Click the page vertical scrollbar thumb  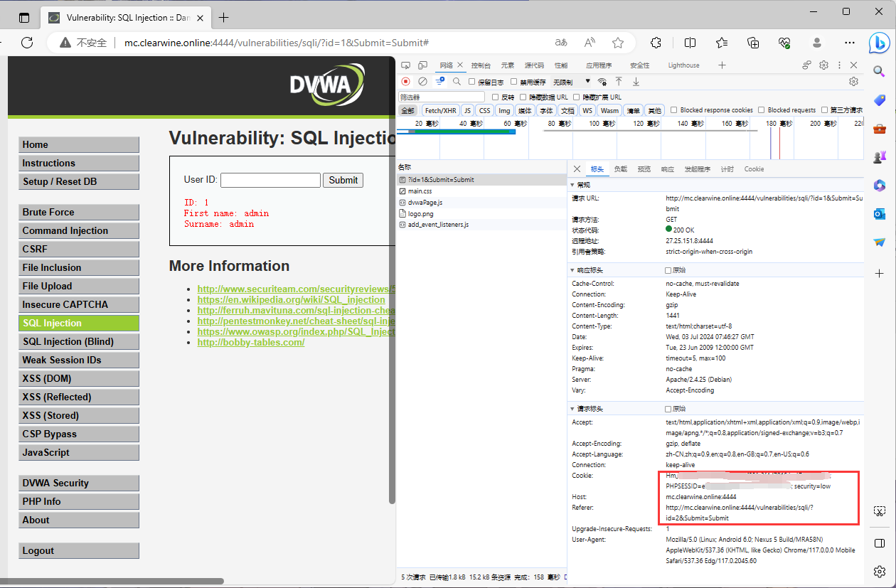tap(391, 280)
